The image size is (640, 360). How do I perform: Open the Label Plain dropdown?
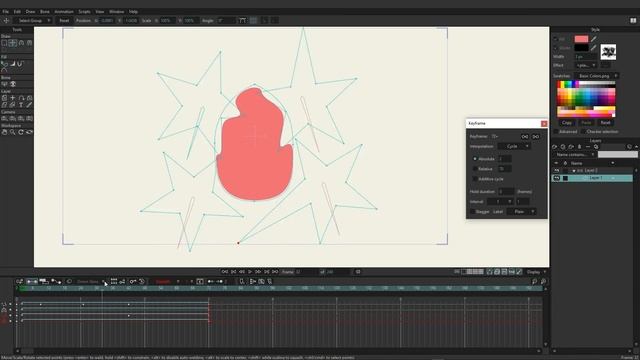(x=522, y=211)
